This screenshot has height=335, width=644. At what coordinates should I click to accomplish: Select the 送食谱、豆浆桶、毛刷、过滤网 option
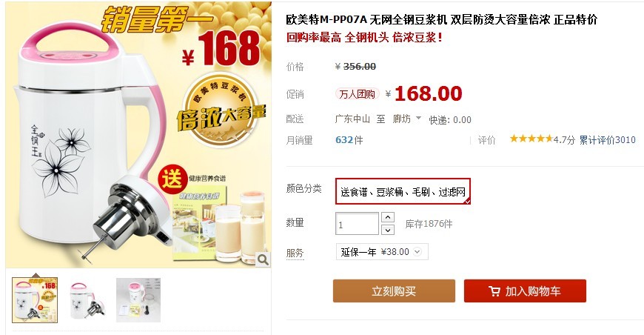(x=403, y=191)
